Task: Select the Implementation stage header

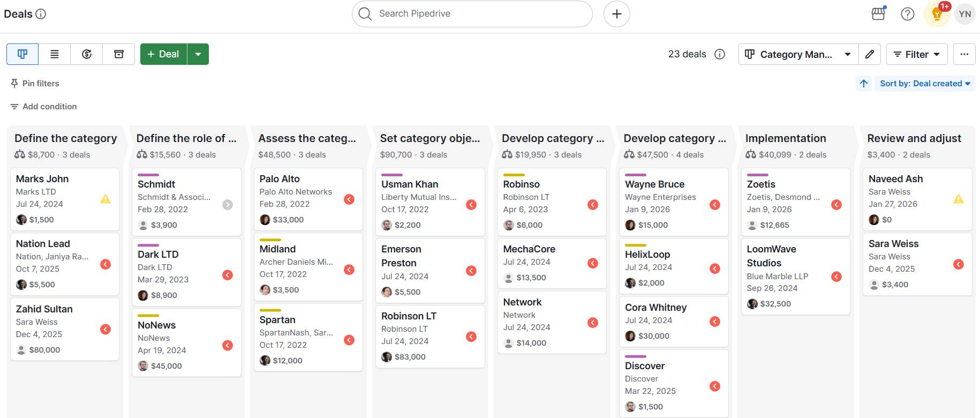Action: (786, 138)
